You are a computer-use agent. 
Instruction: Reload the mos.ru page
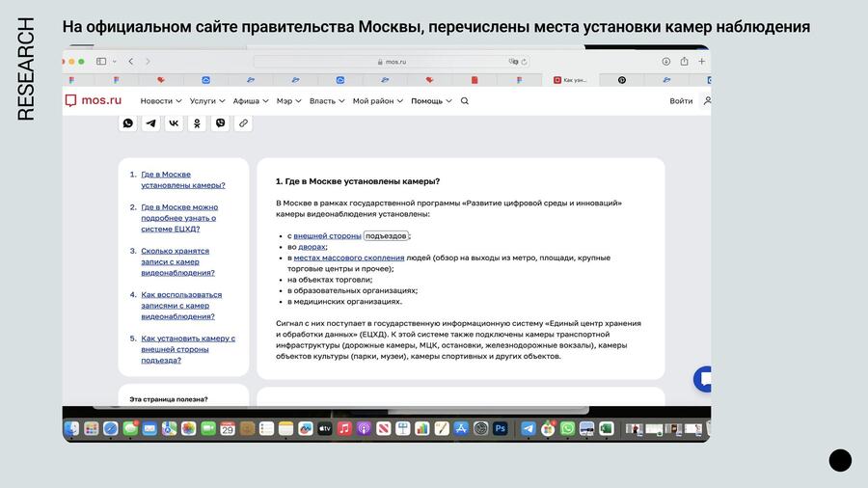(524, 62)
